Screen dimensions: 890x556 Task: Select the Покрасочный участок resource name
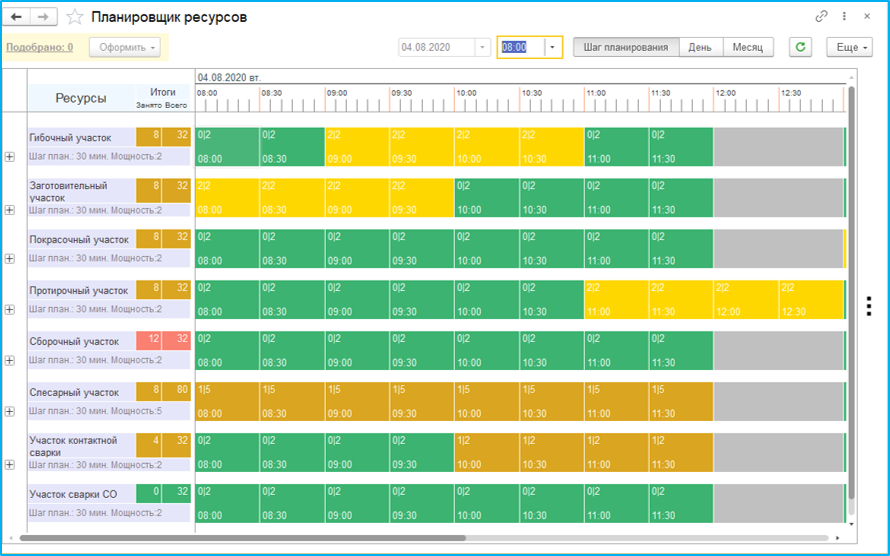(x=79, y=239)
